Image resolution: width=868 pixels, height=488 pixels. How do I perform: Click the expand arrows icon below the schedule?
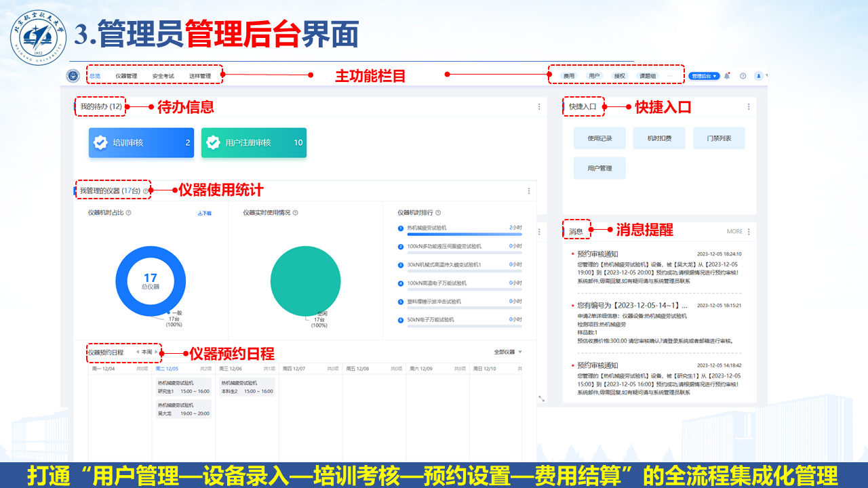point(541,399)
